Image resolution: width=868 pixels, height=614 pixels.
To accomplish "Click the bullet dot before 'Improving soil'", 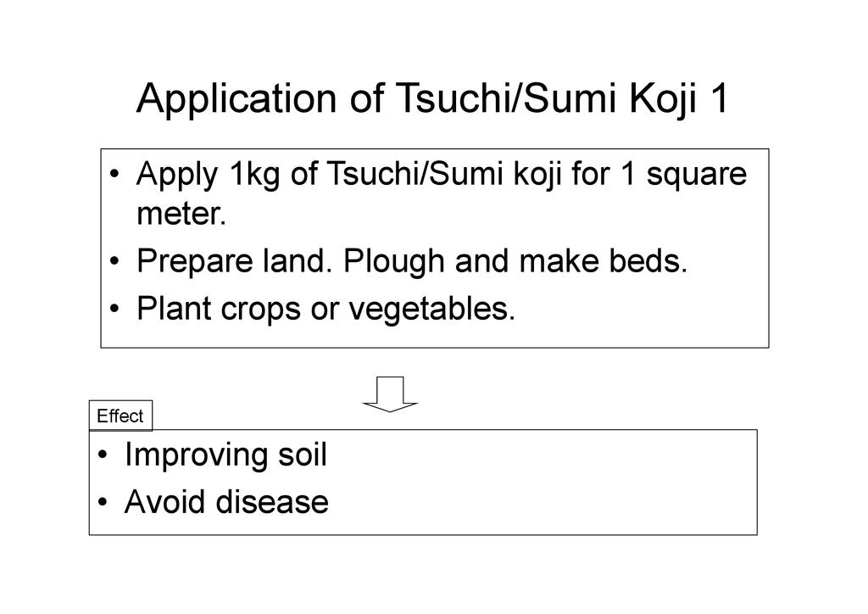I will [103, 456].
